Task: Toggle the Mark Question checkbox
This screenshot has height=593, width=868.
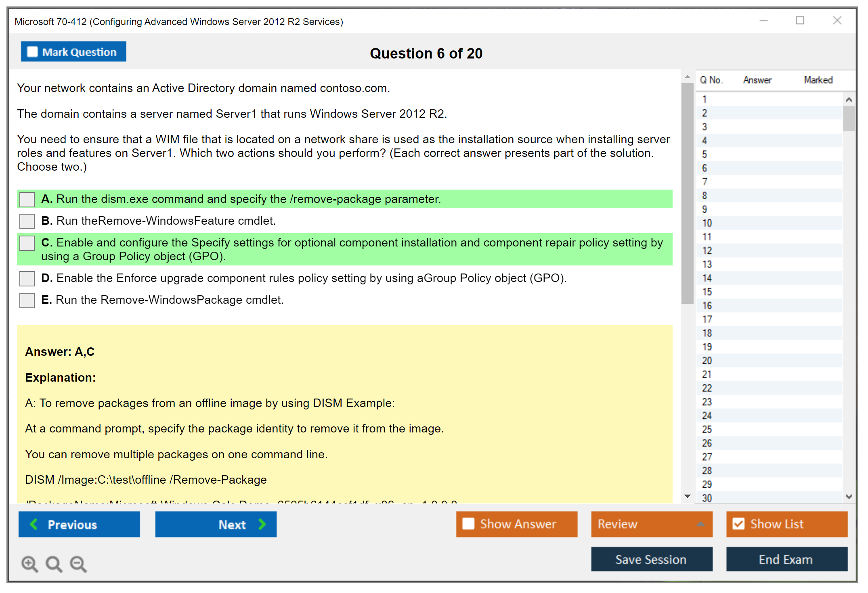Action: click(32, 52)
